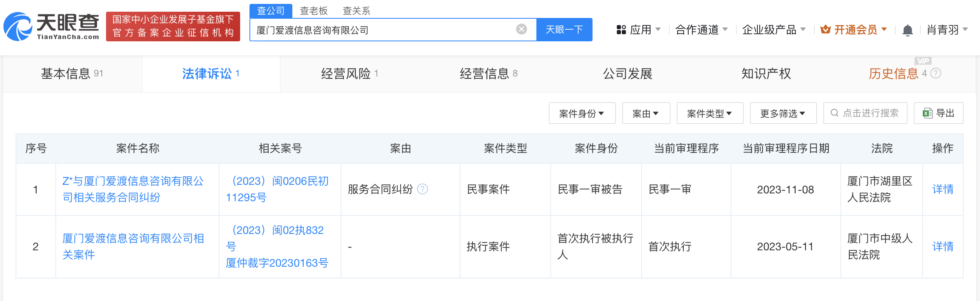This screenshot has width=980, height=301.
Task: Click the 开通会员 crown icon
Action: [x=825, y=30]
